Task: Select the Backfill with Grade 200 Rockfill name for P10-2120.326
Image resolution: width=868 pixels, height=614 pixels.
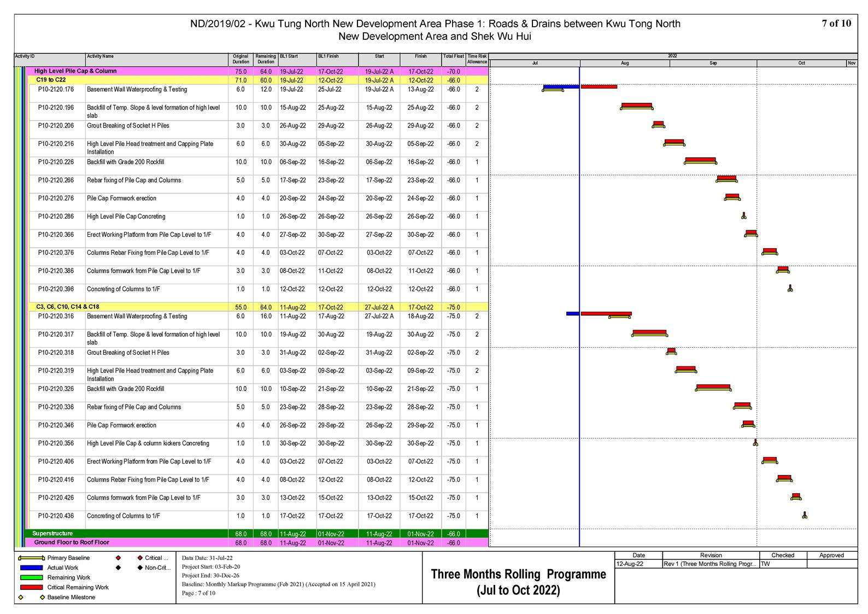Action: (125, 389)
